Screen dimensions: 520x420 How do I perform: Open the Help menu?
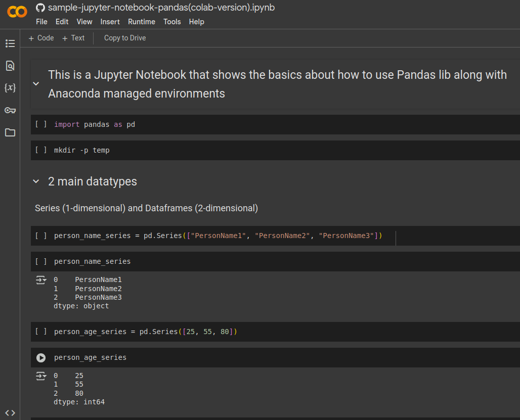tap(197, 22)
